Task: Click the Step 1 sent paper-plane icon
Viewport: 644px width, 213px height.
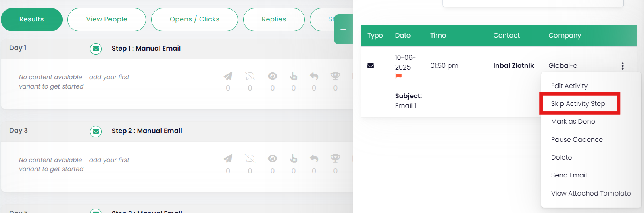Action: 228,76
